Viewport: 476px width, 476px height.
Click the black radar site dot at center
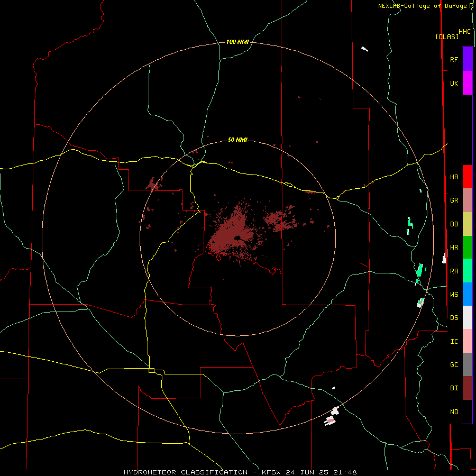pyautogui.click(x=237, y=238)
